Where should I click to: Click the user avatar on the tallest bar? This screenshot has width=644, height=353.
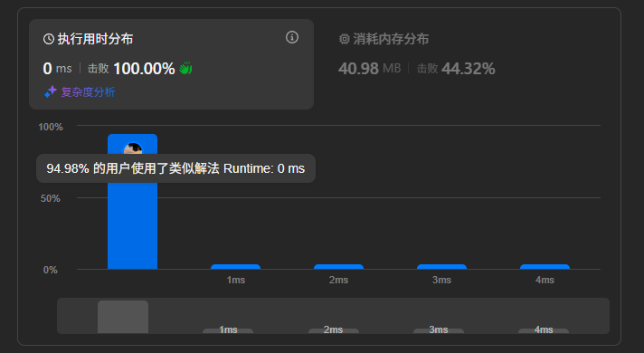pyautogui.click(x=133, y=148)
